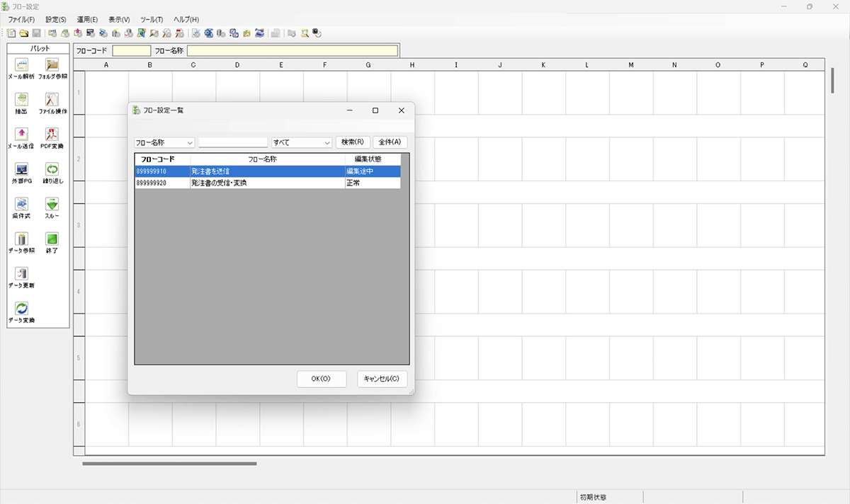
Task: Click the 外部PG palette icon
Action: pos(21,170)
